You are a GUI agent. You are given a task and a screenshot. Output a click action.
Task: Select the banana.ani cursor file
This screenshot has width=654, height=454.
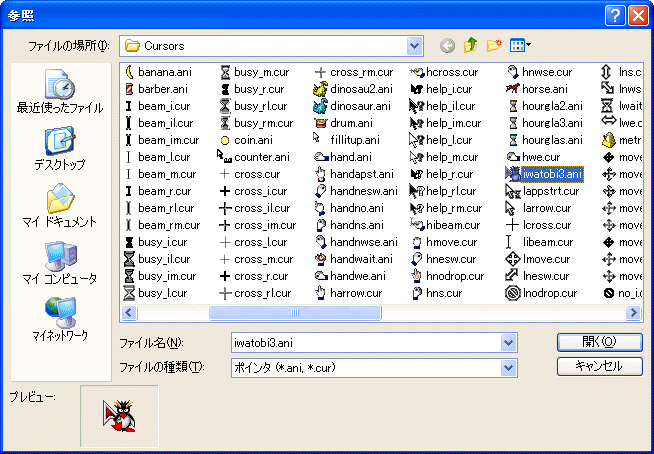tap(163, 72)
